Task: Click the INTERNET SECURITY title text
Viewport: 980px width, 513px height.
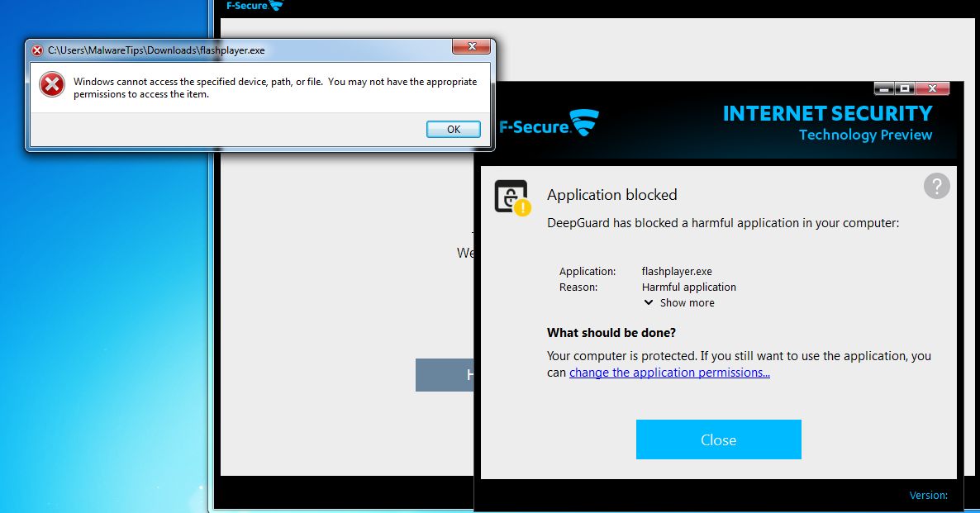Action: [x=827, y=113]
